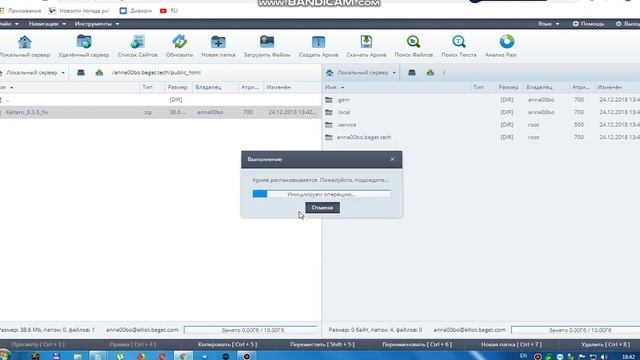Open the Помощь help menu
This screenshot has height=360, width=640.
coord(588,24)
